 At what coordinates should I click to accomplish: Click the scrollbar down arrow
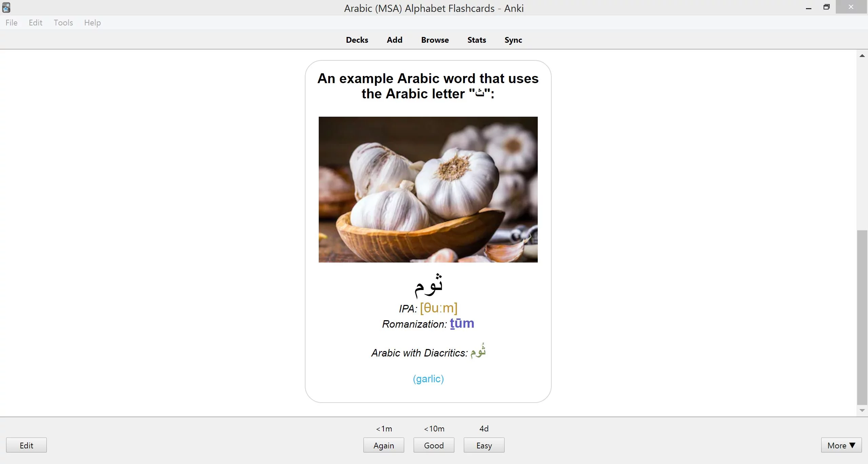(x=862, y=410)
